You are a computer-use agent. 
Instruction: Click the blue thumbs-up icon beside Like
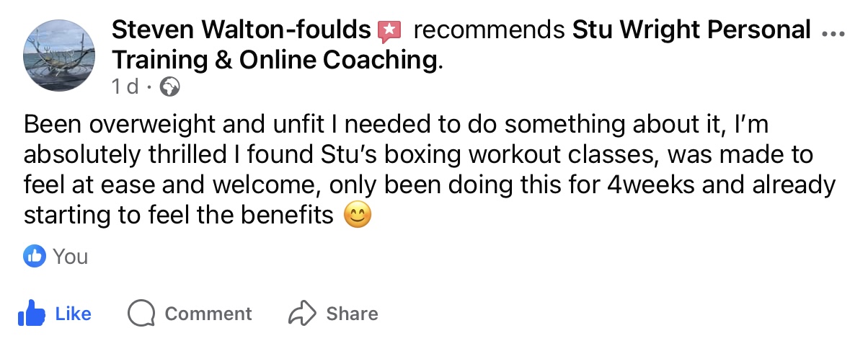31,314
